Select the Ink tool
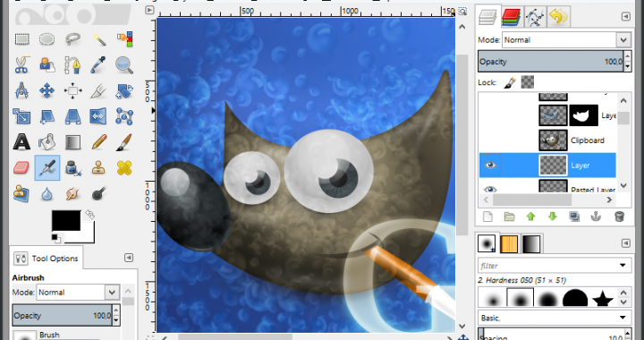 pos(72,167)
